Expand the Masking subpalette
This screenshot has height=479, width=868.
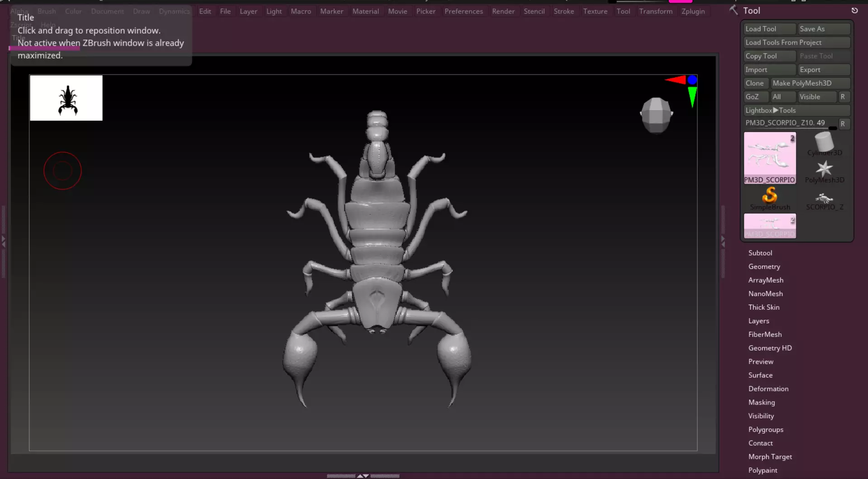[x=761, y=402]
